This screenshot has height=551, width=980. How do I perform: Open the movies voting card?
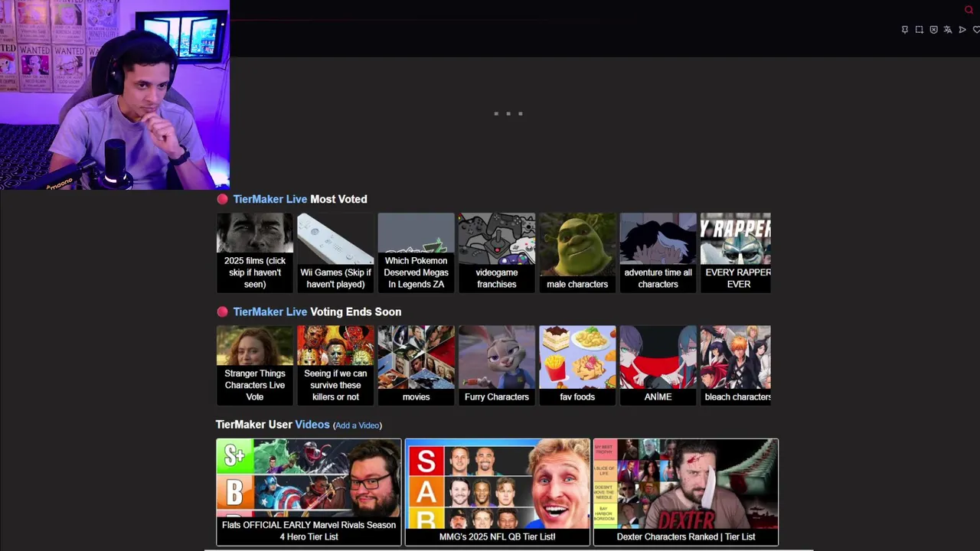pos(416,365)
